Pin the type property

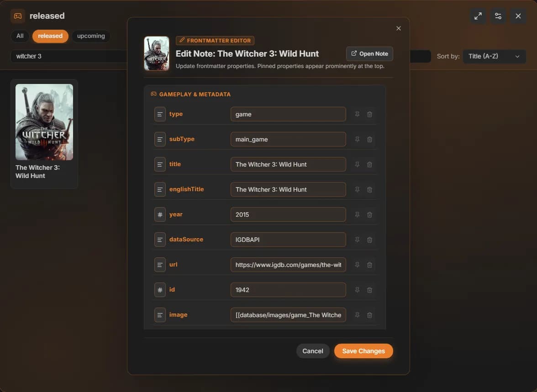point(357,114)
